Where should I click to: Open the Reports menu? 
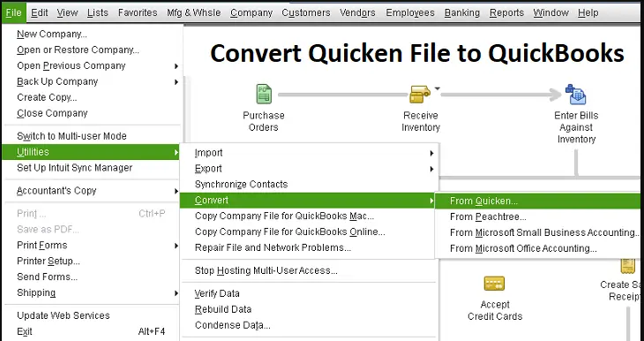tap(506, 12)
